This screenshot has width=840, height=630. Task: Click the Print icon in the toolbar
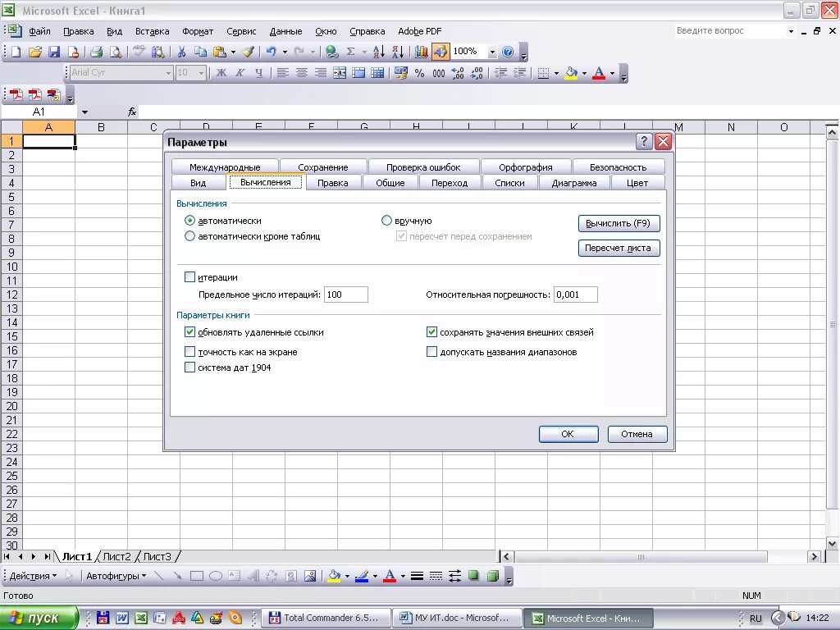[x=97, y=52]
